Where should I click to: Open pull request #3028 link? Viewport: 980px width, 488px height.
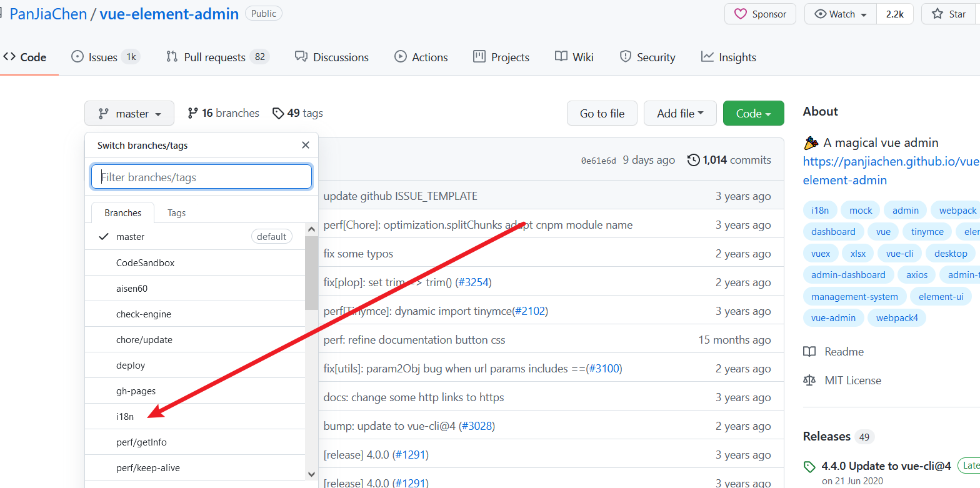(477, 426)
